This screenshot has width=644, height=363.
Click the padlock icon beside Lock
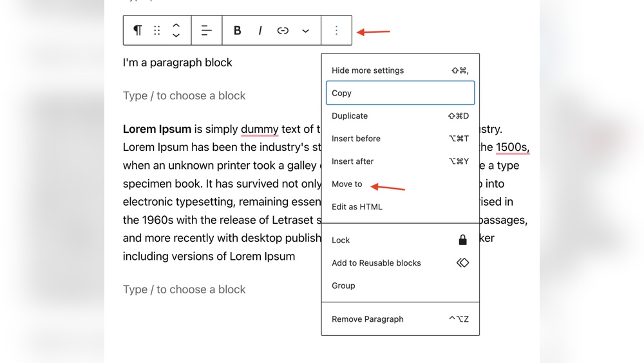462,240
